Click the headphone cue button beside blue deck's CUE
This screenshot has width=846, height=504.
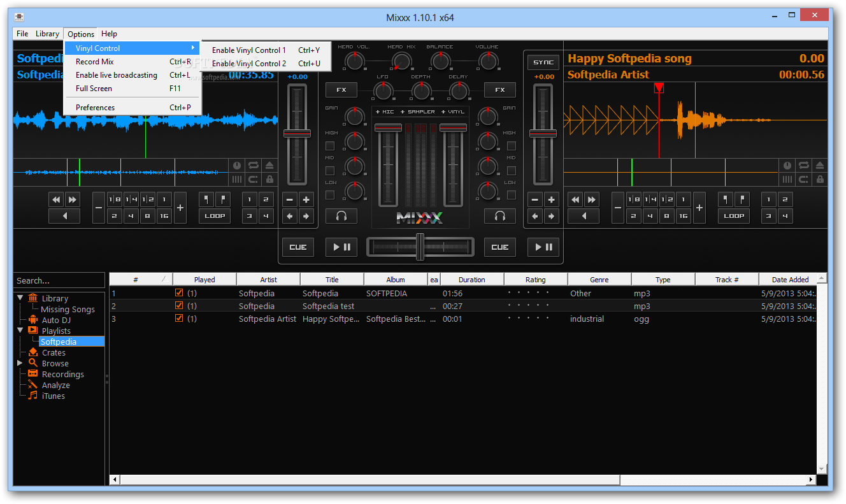tap(341, 216)
